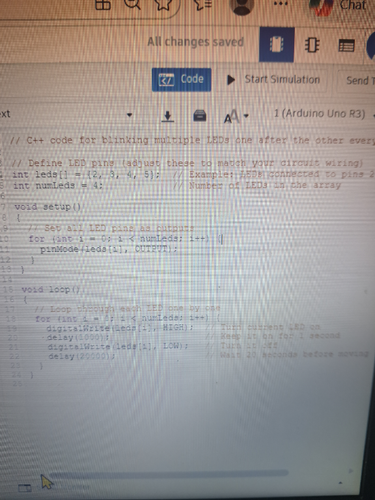
Task: Click the horizontal scrollbar under the code
Action: pyautogui.click(x=168, y=473)
